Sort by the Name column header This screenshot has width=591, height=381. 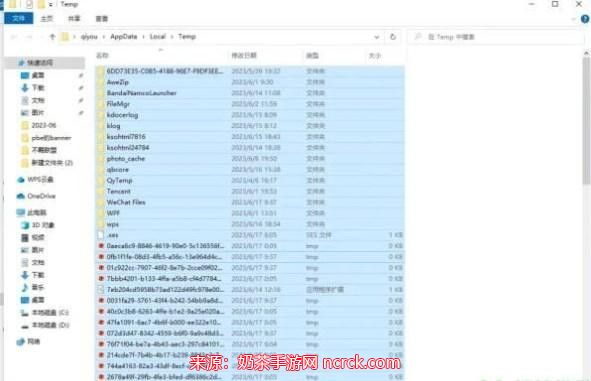point(102,55)
